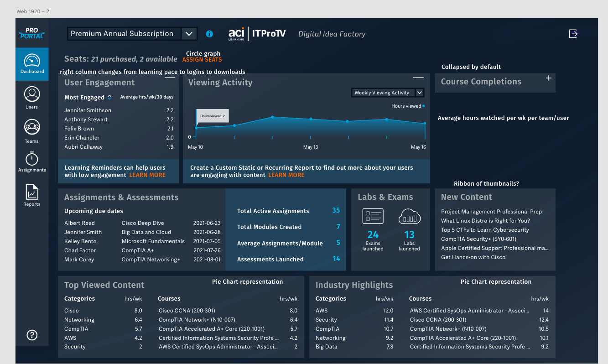This screenshot has width=608, height=364.
Task: Click Jennifer Smithson in User Engagement
Action: (x=88, y=110)
